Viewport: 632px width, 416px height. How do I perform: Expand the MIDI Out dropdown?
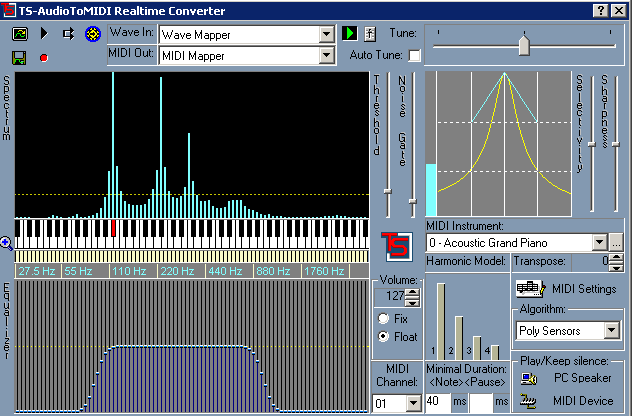[x=326, y=55]
